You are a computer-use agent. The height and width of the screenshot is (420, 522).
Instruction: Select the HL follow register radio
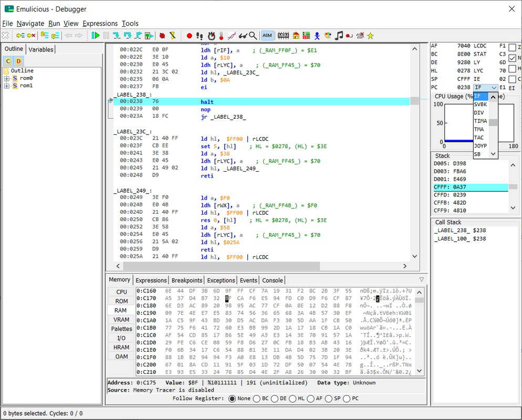click(x=293, y=398)
